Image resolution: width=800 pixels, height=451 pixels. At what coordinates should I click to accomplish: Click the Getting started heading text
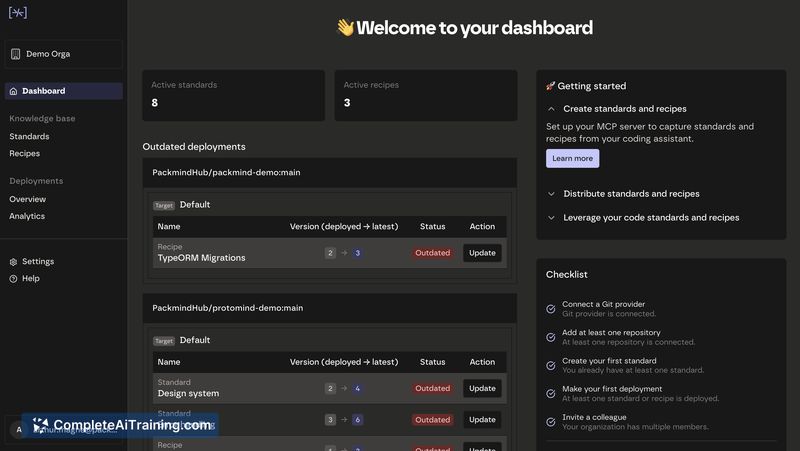pyautogui.click(x=592, y=86)
